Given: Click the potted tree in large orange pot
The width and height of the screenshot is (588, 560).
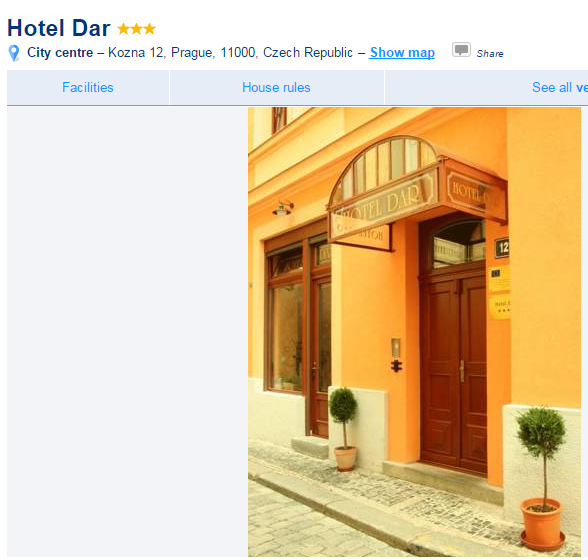Looking at the screenshot, I should 542,478.
